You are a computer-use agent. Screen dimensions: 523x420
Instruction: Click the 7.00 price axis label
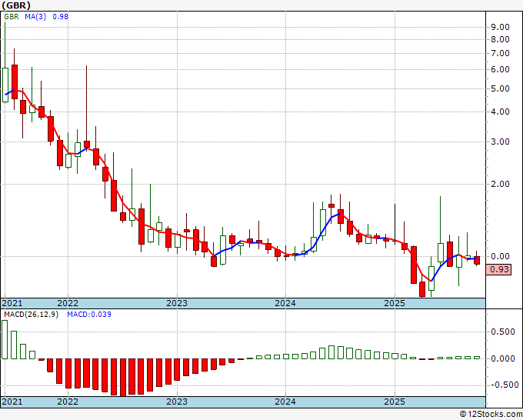pyautogui.click(x=501, y=53)
